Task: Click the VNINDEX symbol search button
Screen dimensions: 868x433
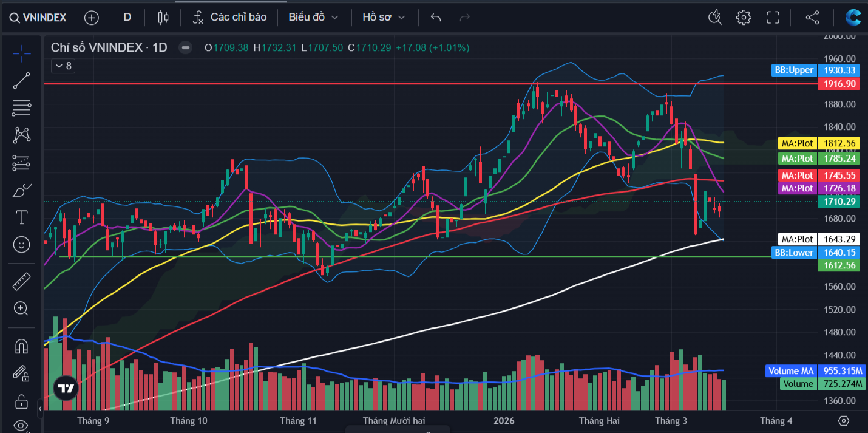Action: click(38, 18)
